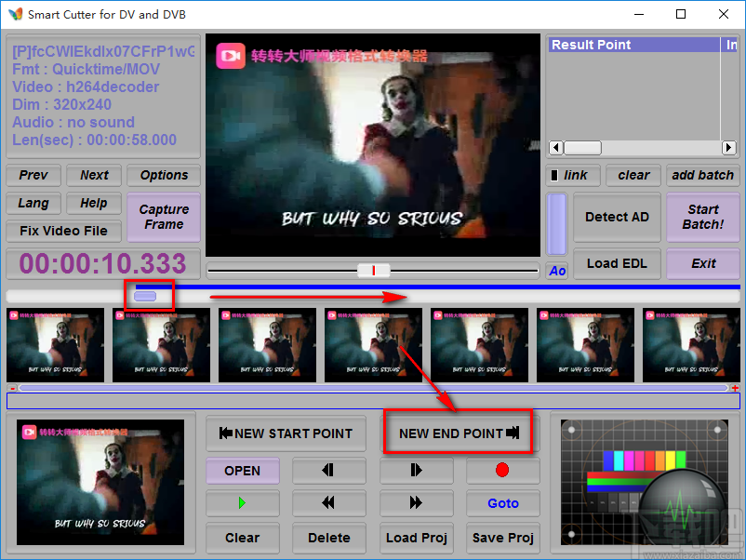Screen dimensions: 746x560
Task: Set a NEW START POINT
Action: [286, 433]
